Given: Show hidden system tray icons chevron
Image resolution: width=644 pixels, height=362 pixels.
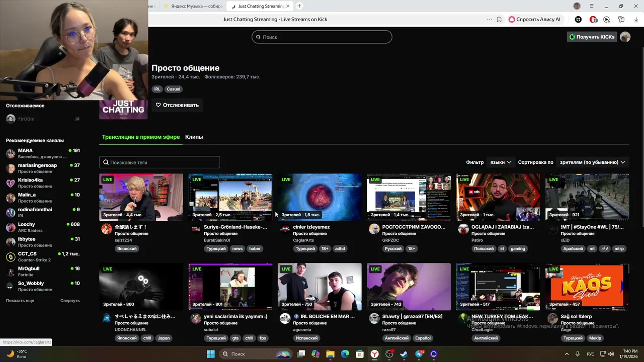Looking at the screenshot, I should point(567,354).
